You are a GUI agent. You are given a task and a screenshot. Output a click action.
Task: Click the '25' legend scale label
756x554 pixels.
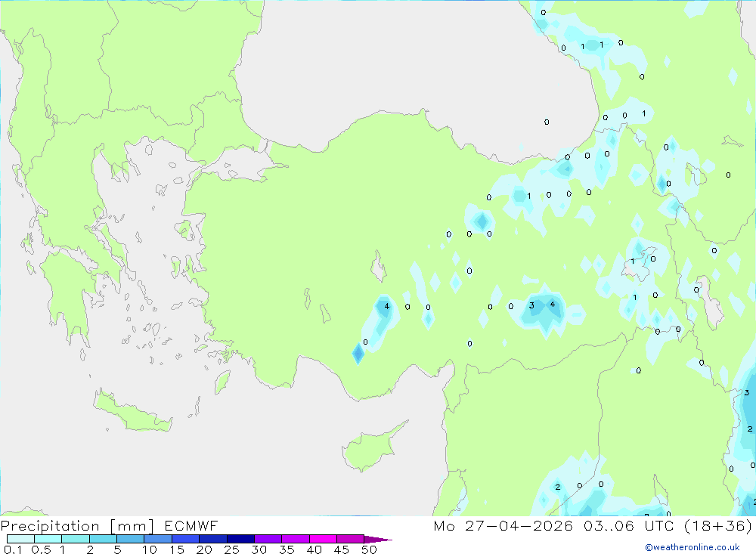[232, 549]
